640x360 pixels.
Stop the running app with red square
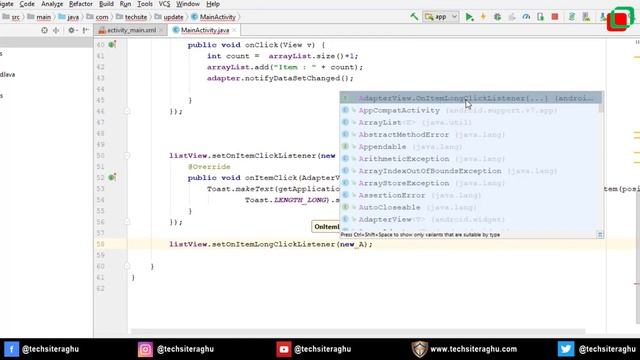pyautogui.click(x=555, y=17)
